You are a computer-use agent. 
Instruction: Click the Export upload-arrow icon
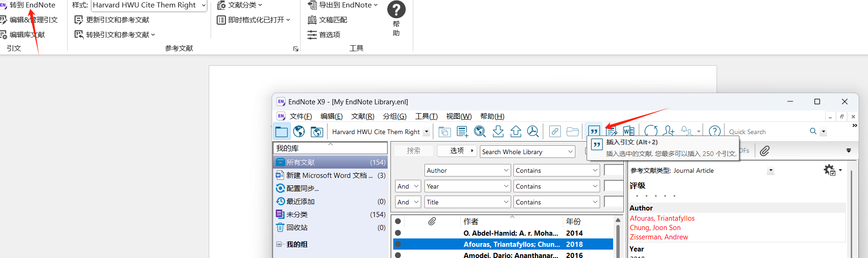click(x=516, y=132)
